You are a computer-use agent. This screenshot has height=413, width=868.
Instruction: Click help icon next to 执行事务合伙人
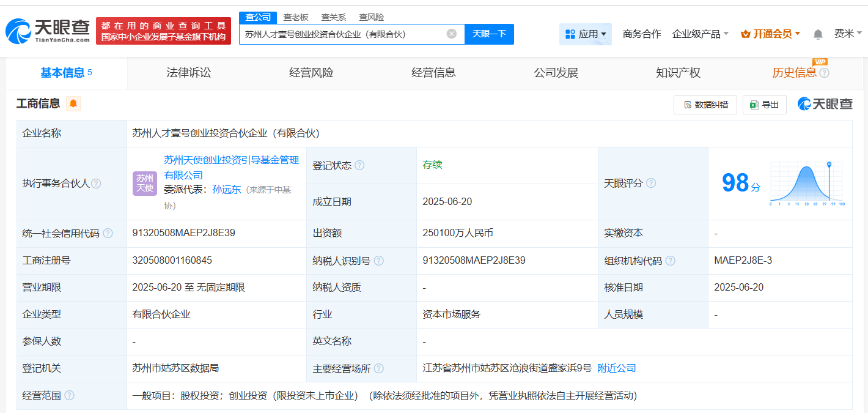tap(96, 184)
